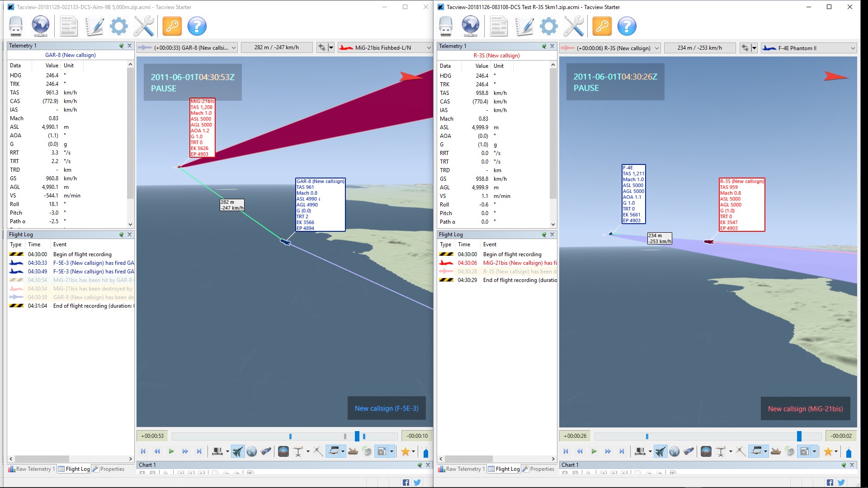Image resolution: width=868 pixels, height=488 pixels.
Task: Click the blue help question mark, left window
Action: click(197, 26)
